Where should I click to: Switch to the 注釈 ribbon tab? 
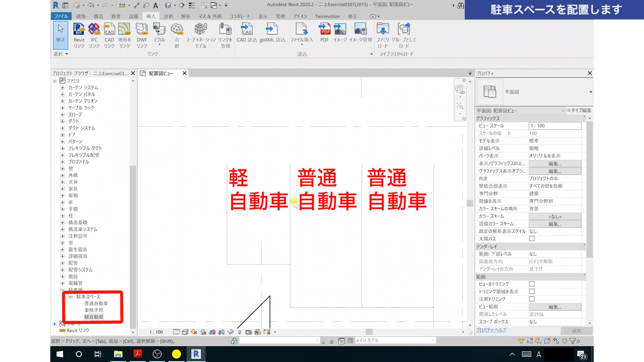tap(168, 16)
